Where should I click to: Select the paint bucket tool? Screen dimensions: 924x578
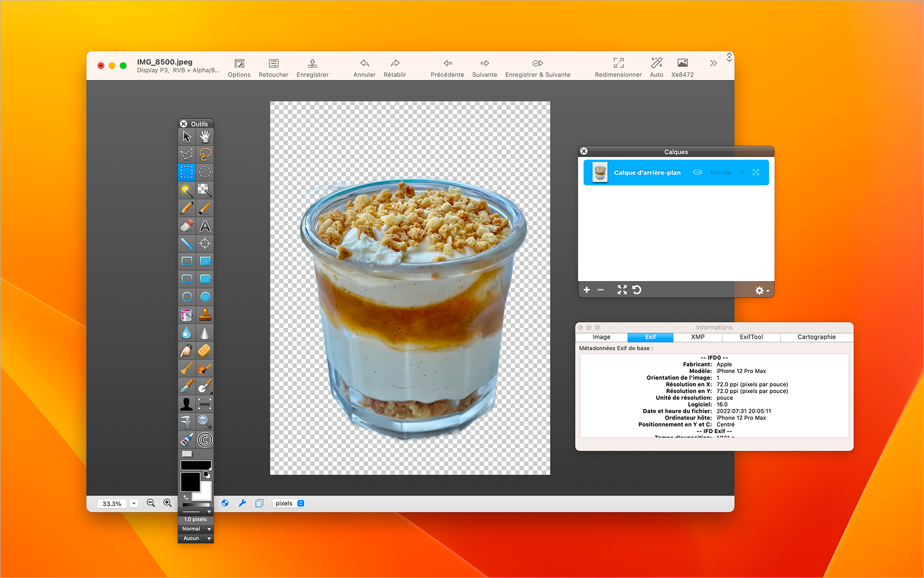pyautogui.click(x=187, y=315)
